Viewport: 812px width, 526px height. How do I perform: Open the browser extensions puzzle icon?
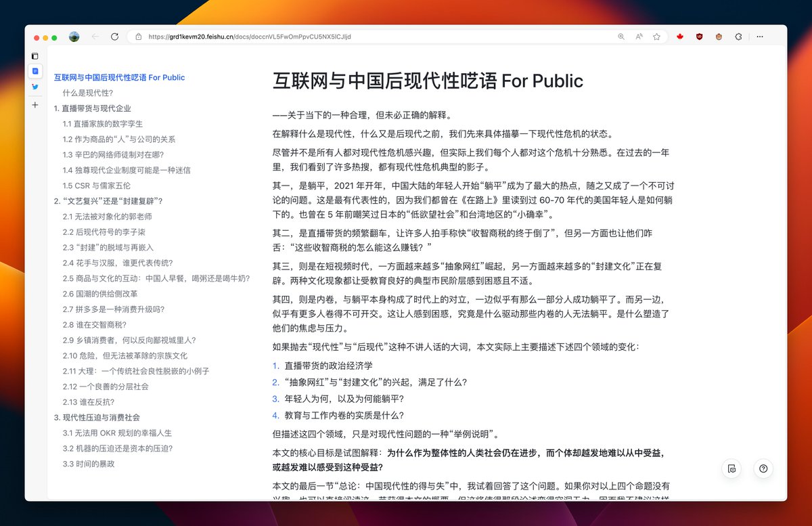738,37
